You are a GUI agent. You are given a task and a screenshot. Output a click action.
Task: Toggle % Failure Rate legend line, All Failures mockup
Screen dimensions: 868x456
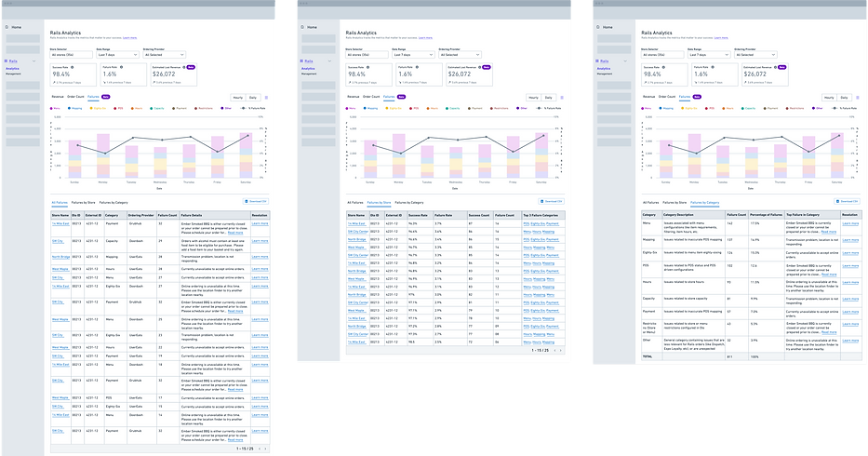(x=254, y=109)
